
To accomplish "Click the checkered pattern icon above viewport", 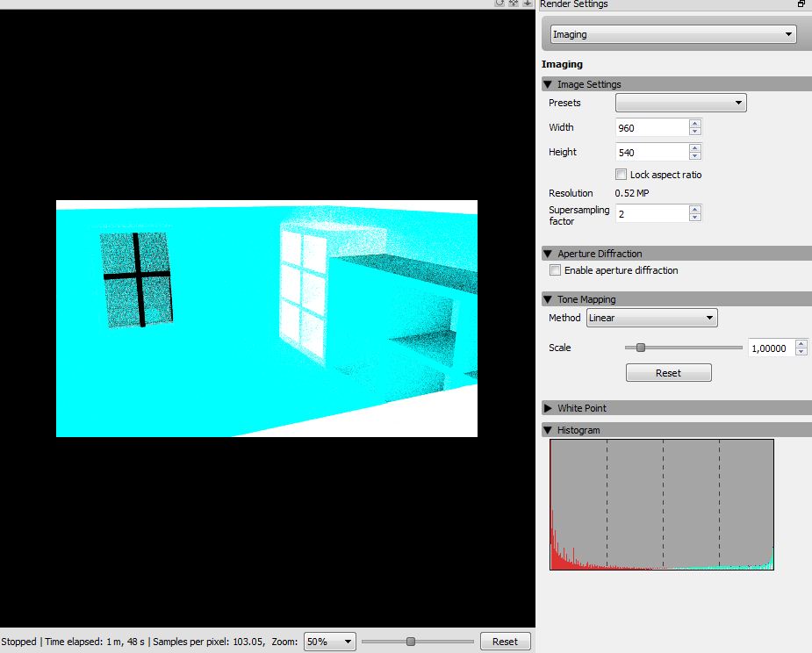I will [x=514, y=4].
